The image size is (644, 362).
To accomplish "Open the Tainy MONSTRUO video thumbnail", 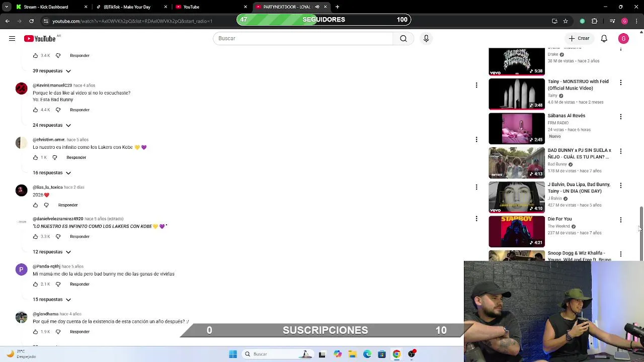I will [x=517, y=94].
